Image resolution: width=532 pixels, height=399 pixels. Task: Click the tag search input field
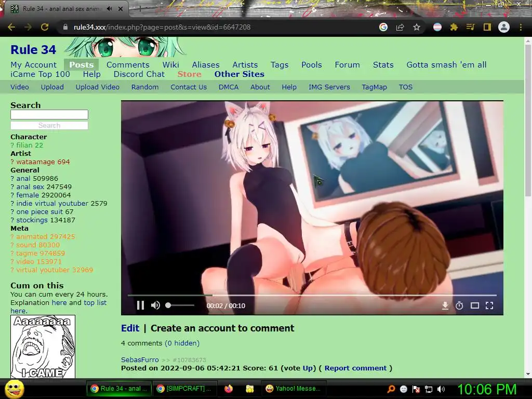coord(49,114)
